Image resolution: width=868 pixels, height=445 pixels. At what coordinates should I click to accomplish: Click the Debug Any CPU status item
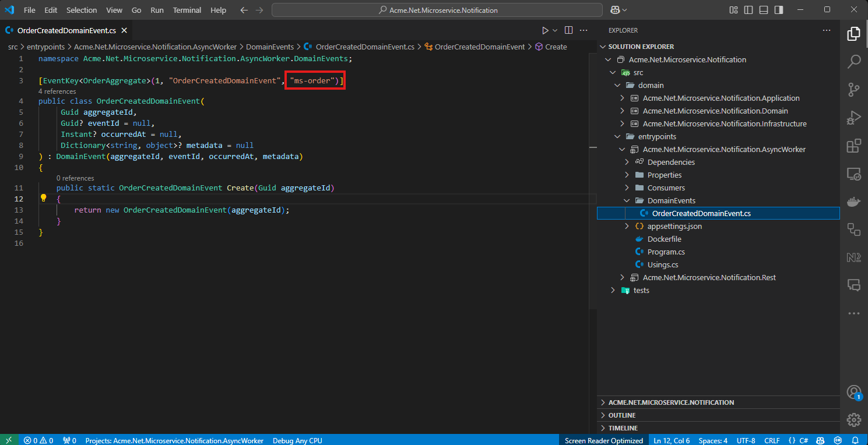tap(297, 440)
